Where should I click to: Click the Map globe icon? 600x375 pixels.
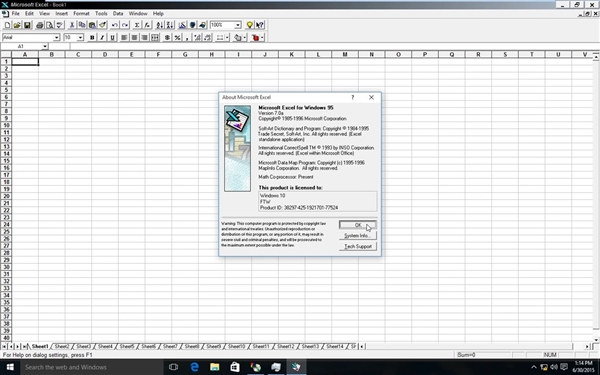pos(192,25)
